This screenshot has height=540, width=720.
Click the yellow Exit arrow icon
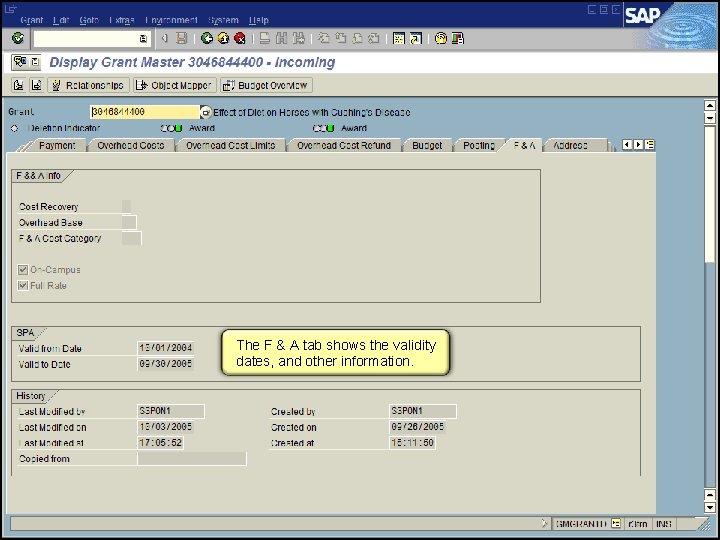223,38
